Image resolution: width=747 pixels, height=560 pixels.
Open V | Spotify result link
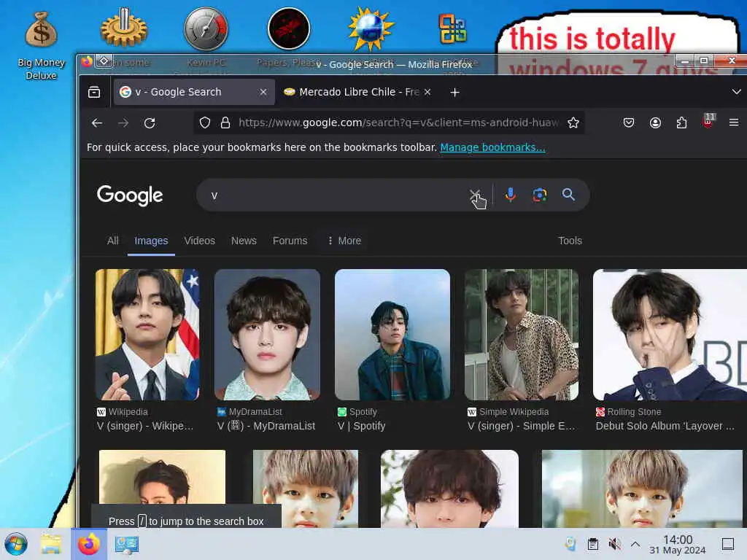[362, 426]
